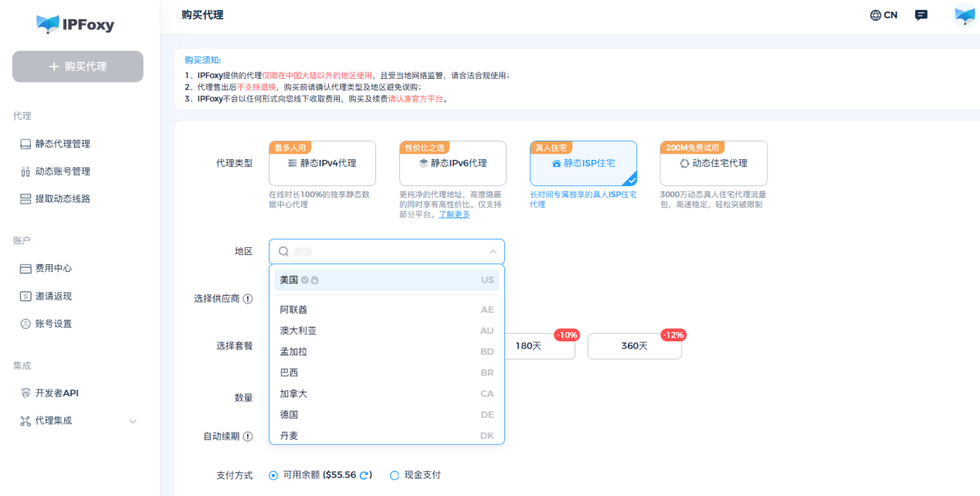The height and width of the screenshot is (496, 980).
Task: Click the 购买须知 heading
Action: [x=202, y=59]
